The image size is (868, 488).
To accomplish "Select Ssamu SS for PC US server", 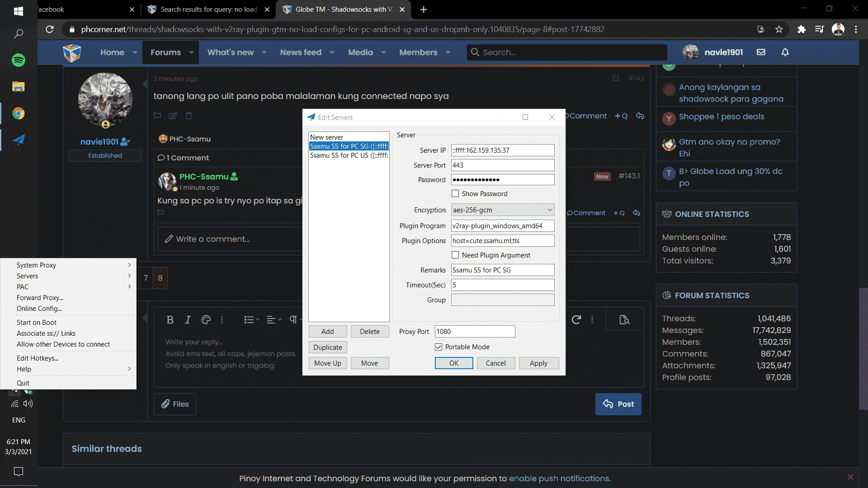I will [349, 155].
